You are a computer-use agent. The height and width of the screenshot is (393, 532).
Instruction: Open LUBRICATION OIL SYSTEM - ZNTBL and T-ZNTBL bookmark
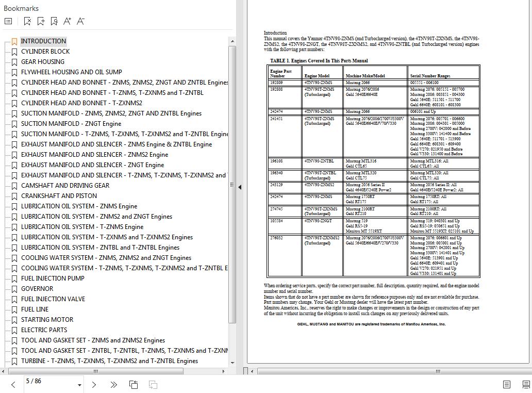click(x=100, y=248)
